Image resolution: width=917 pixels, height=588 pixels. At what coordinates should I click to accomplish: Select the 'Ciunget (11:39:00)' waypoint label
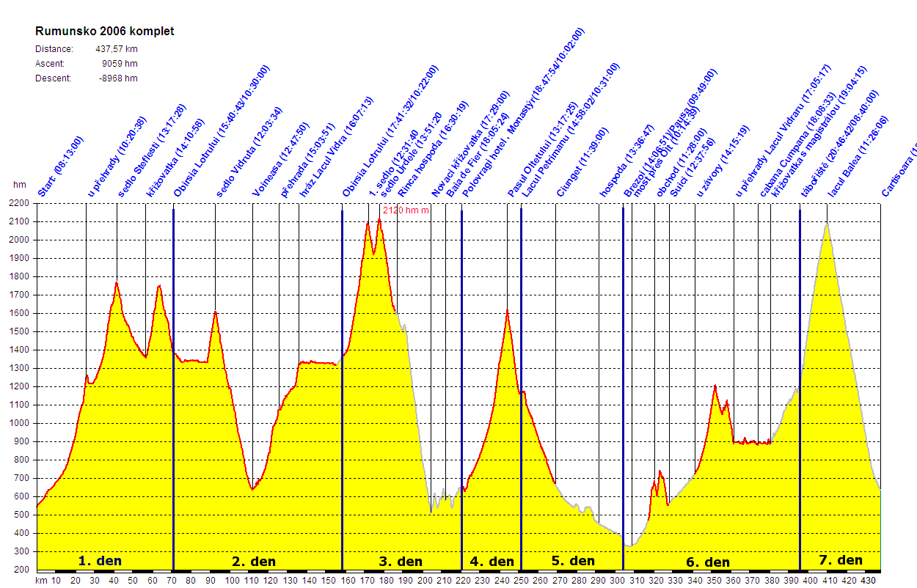[x=582, y=163]
